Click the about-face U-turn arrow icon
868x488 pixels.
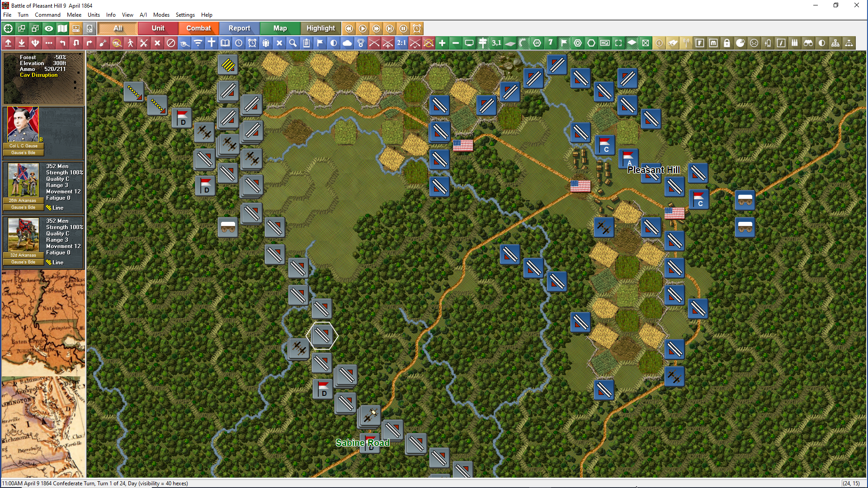pos(76,43)
